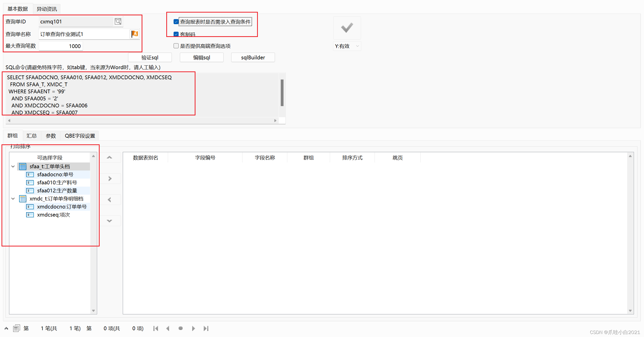Viewport: 644px width, 337px height.
Task: Click the SQL area horizontal scroll right arrow
Action: [x=275, y=120]
